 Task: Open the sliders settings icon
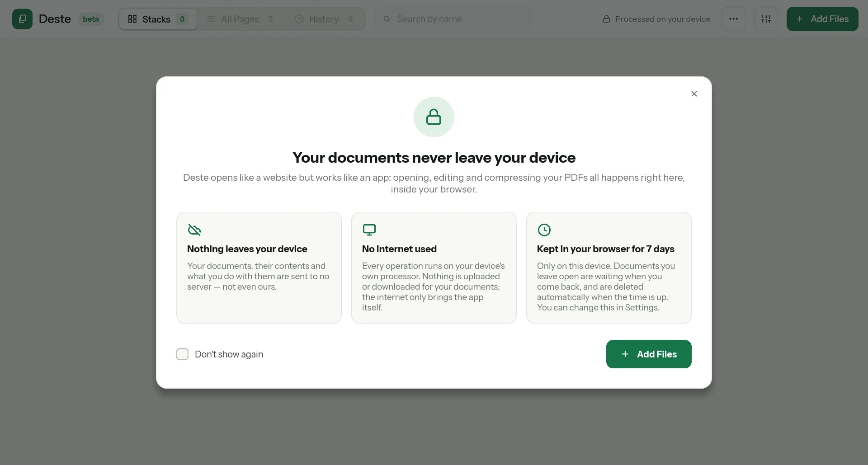766,19
